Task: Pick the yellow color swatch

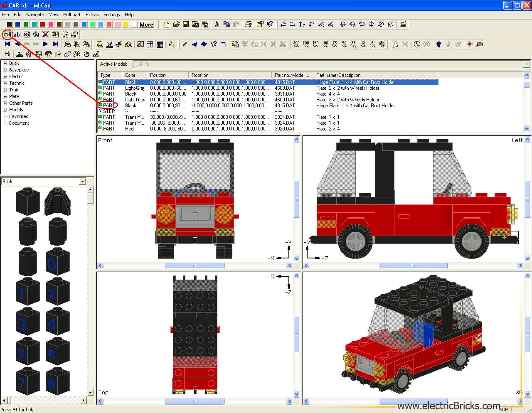Action: pyautogui.click(x=126, y=25)
